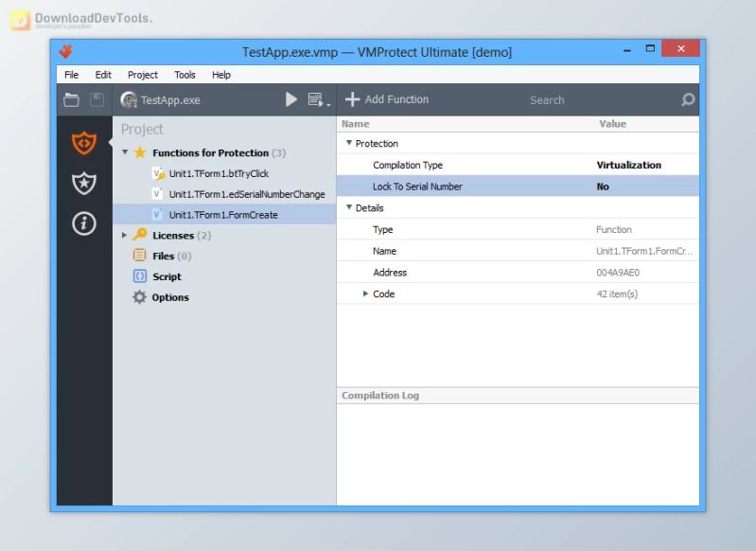The image size is (756, 551).
Task: Change the Virtualization compilation type value
Action: [628, 165]
